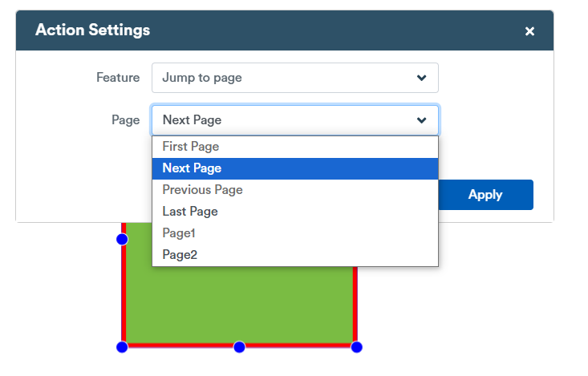This screenshot has height=376, width=588.
Task: Click the Apply button
Action: click(485, 195)
